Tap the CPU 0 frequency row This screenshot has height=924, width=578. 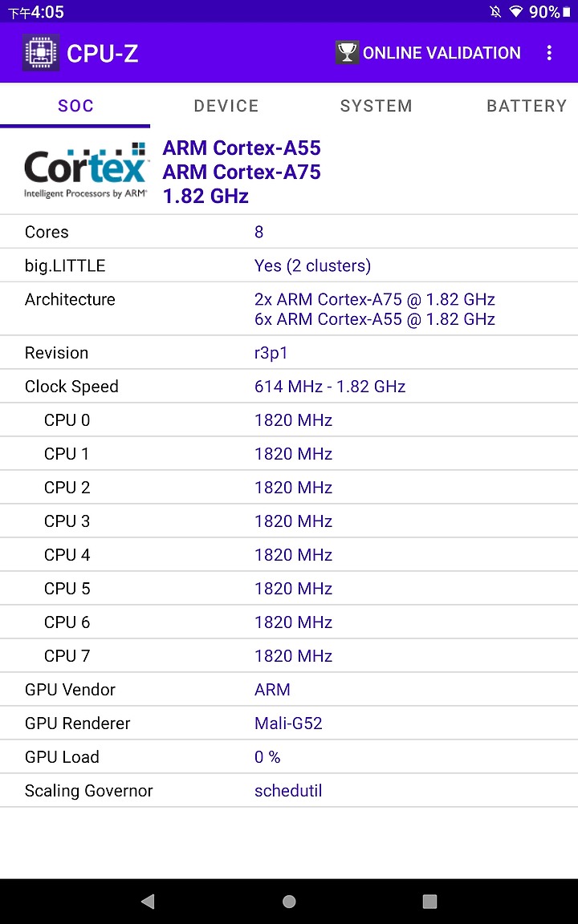289,420
